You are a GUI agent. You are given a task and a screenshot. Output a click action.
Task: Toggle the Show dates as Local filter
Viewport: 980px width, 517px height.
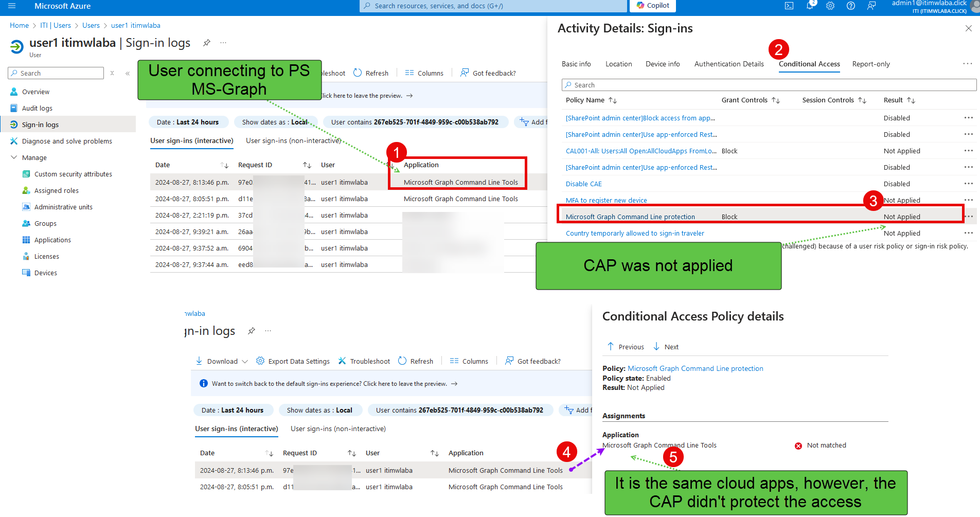click(275, 122)
